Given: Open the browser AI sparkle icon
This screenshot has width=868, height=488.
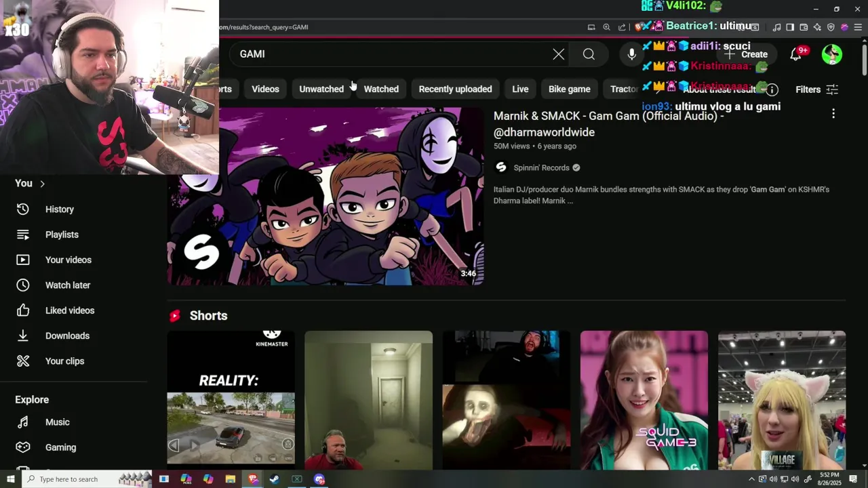Looking at the screenshot, I should click(x=817, y=27).
